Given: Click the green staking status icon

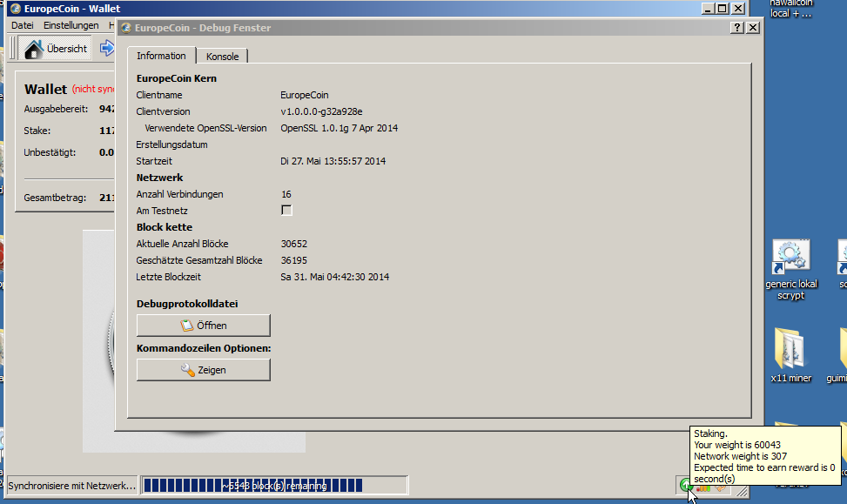Looking at the screenshot, I should tap(685, 485).
